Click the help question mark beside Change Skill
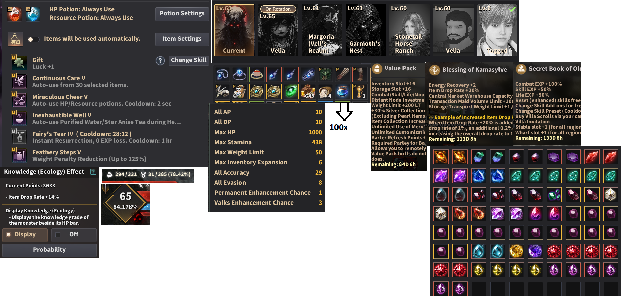Image resolution: width=644 pixels, height=296 pixels. click(160, 61)
